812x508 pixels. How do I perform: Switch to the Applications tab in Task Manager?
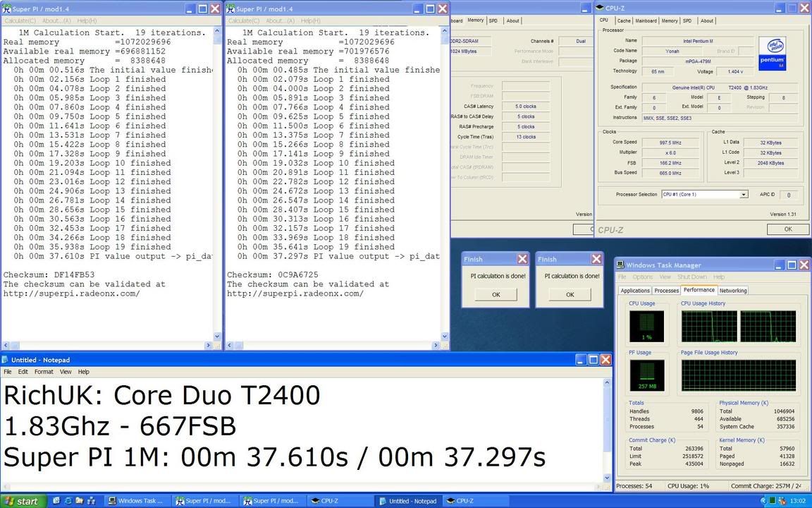(635, 291)
